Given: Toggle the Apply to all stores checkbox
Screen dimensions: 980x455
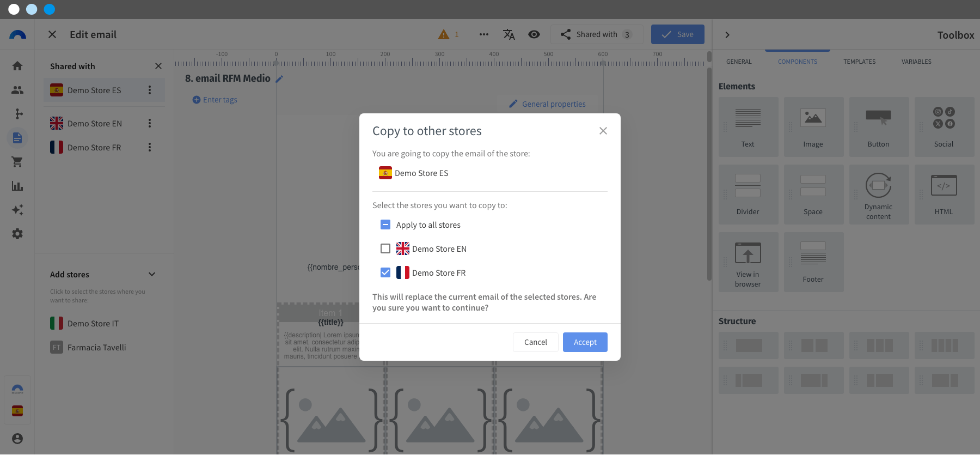Looking at the screenshot, I should coord(385,225).
